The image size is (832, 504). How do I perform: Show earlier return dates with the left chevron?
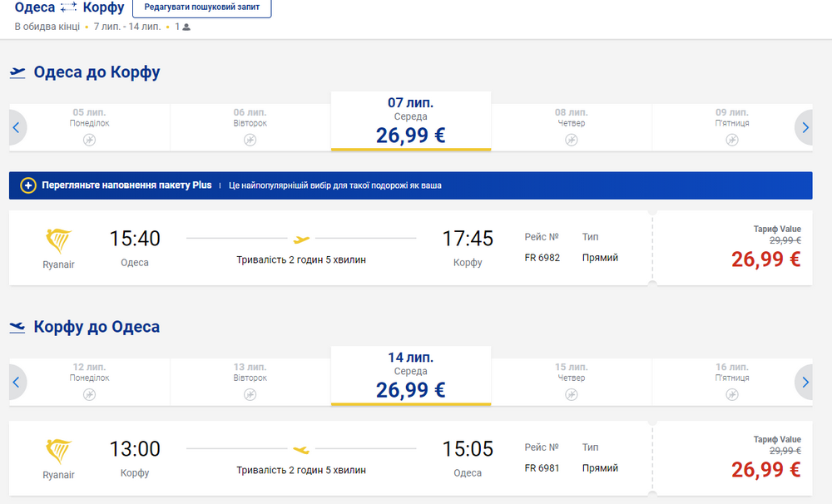tap(17, 382)
